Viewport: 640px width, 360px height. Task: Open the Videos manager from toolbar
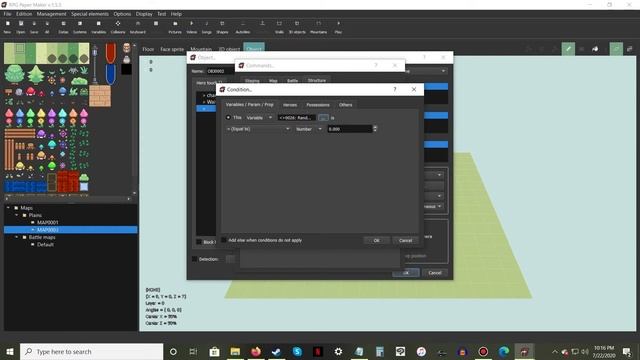coord(191,27)
